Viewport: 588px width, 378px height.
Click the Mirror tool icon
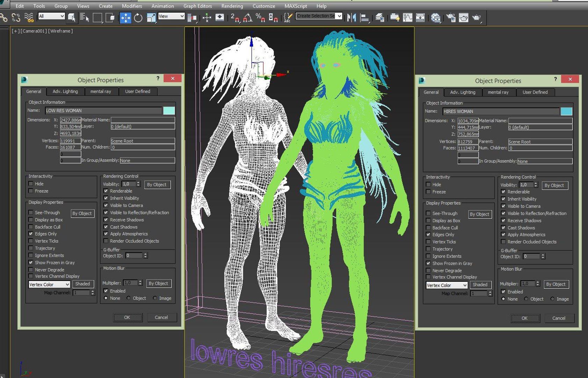[352, 17]
